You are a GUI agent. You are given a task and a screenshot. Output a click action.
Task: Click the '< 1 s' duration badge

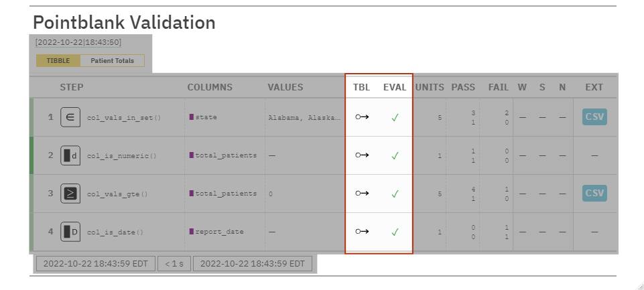tap(174, 264)
